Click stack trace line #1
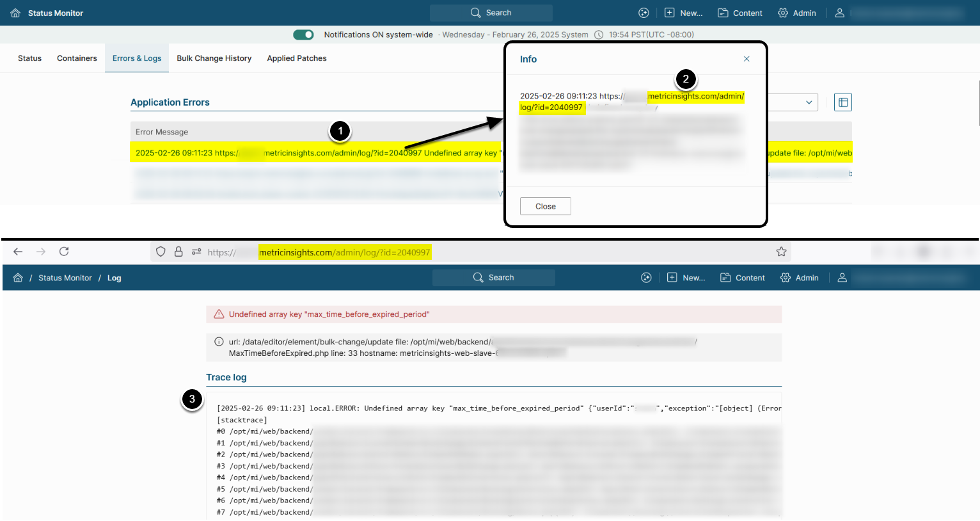 click(499, 443)
